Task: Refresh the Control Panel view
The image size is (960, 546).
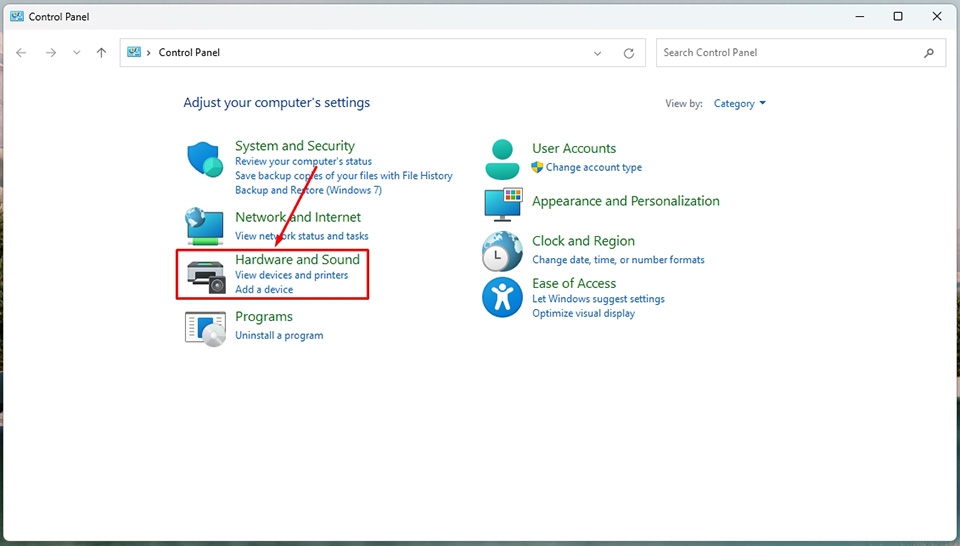Action: point(629,53)
